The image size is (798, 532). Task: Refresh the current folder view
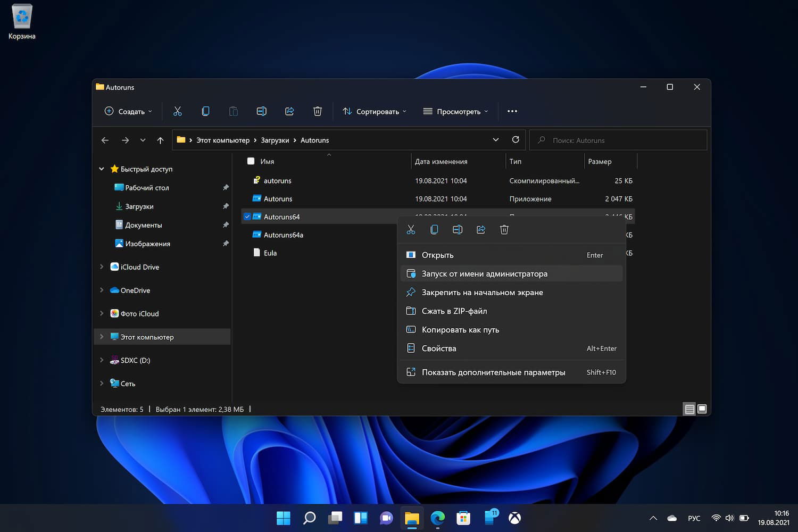coord(516,140)
